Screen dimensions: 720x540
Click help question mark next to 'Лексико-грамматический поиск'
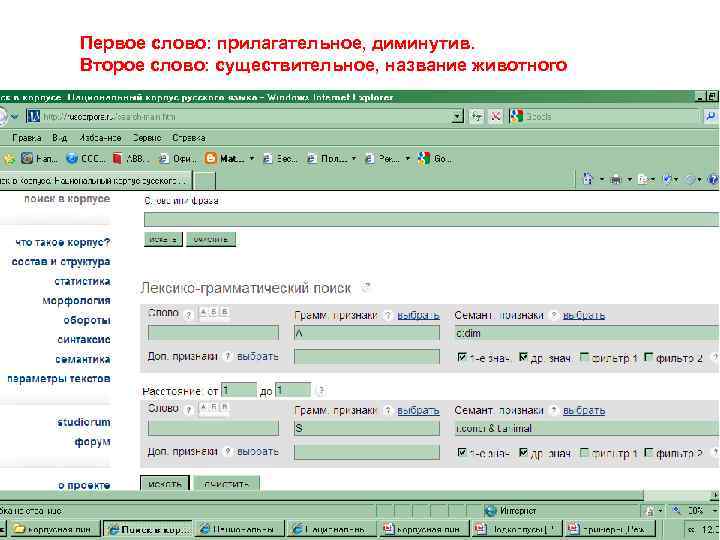coord(366,288)
